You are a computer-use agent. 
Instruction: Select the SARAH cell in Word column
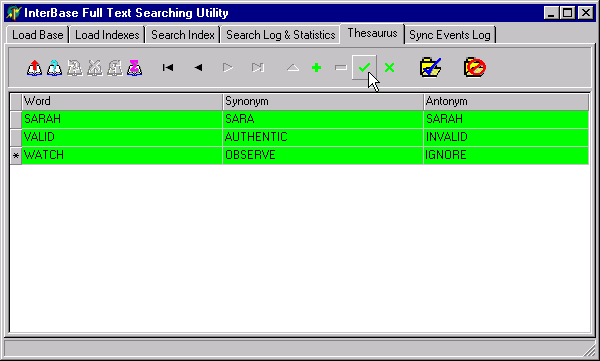pos(122,119)
